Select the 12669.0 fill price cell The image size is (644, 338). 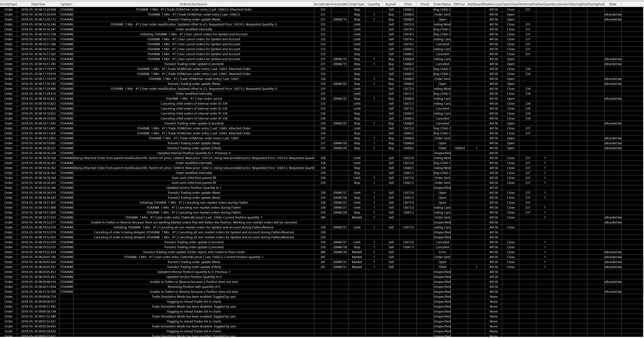[460, 148]
